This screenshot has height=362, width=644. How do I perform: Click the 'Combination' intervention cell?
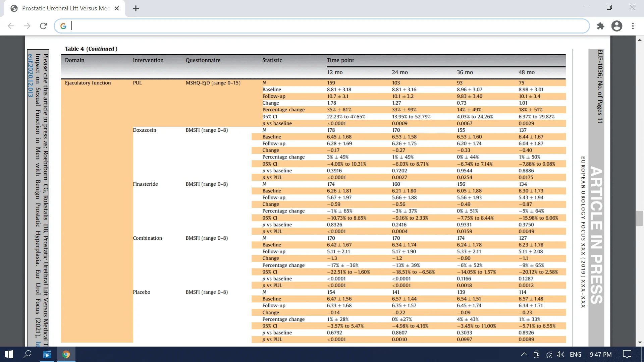[147, 238]
